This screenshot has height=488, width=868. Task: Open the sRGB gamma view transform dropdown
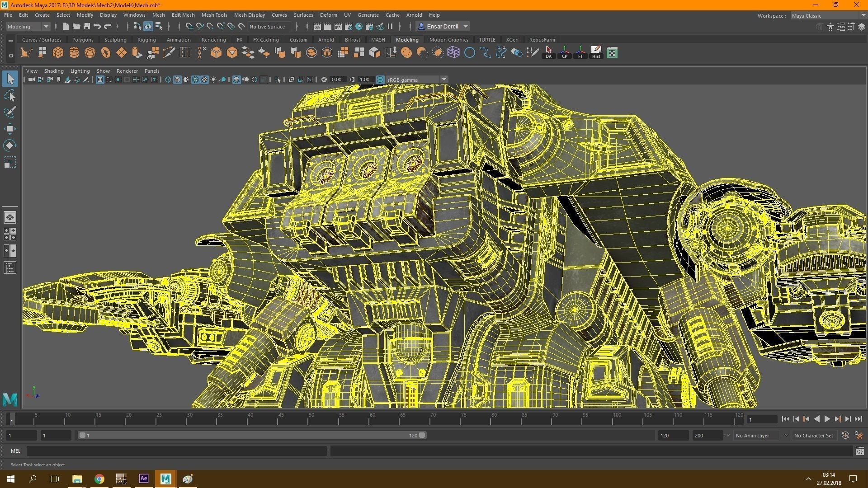[417, 80]
